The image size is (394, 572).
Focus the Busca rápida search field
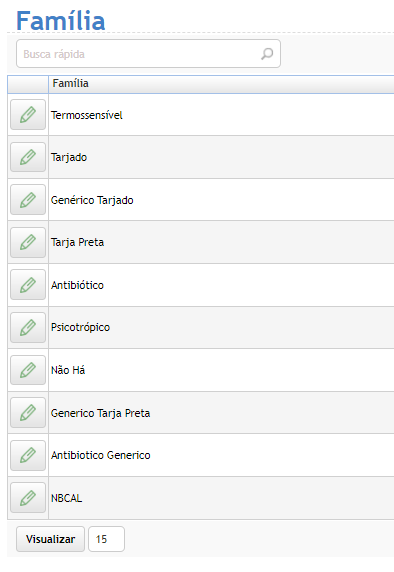pos(148,54)
